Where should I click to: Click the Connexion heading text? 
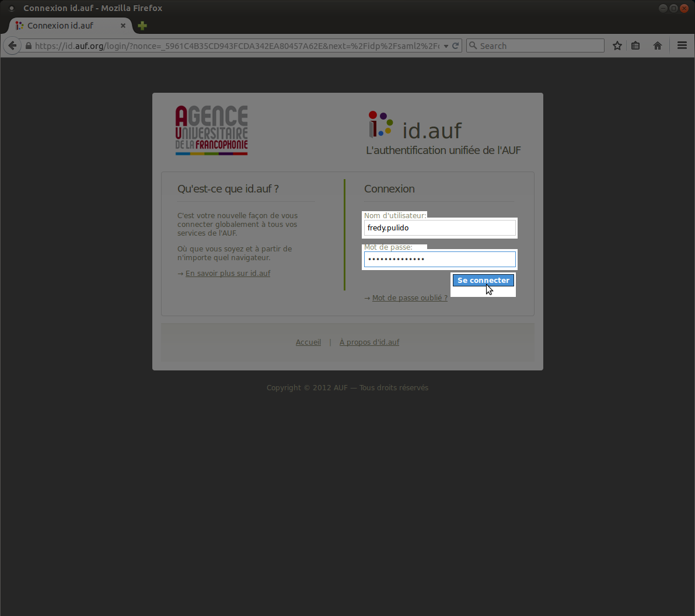pos(389,189)
